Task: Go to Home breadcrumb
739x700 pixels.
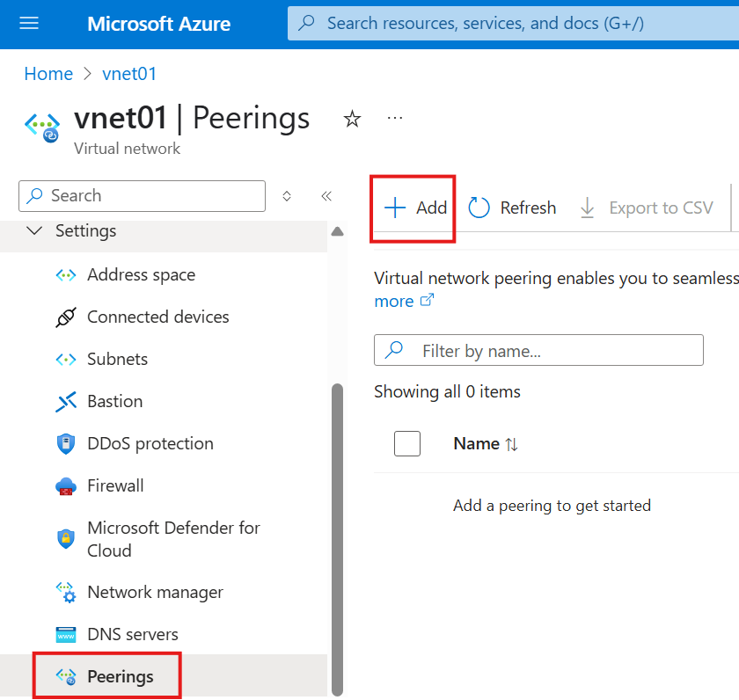Action: pos(48,74)
